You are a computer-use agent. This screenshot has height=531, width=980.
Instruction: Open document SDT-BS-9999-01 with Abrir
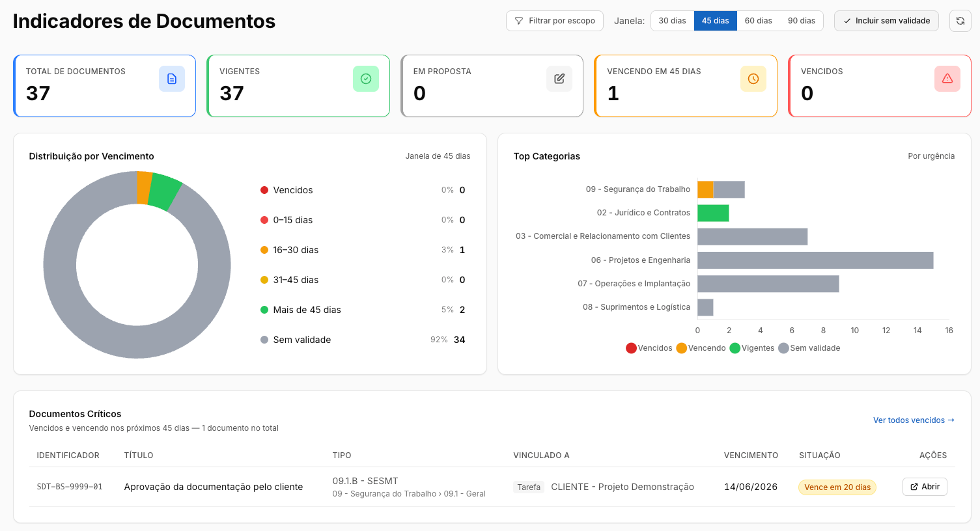925,487
